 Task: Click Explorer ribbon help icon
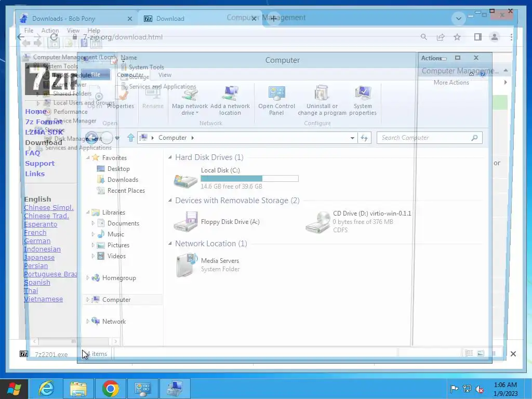(x=482, y=74)
